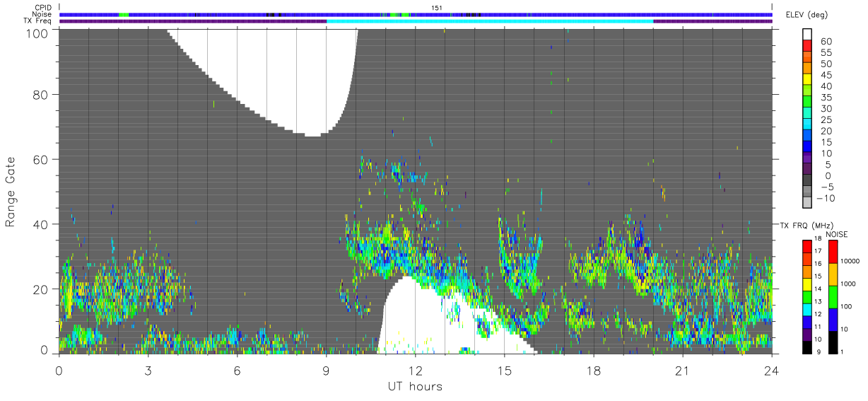Click the 80 tick on Range Gate axis
The image size is (868, 401).
point(41,94)
